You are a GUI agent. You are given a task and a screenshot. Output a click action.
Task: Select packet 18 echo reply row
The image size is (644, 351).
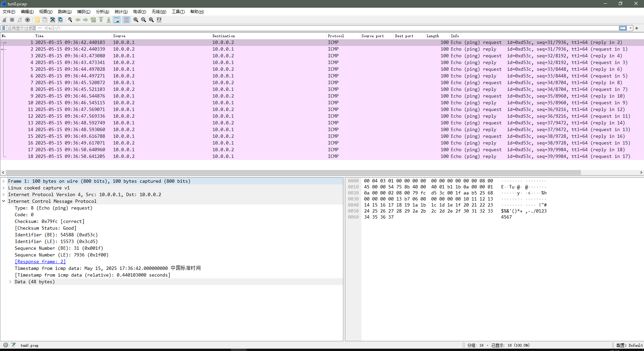click(x=322, y=156)
